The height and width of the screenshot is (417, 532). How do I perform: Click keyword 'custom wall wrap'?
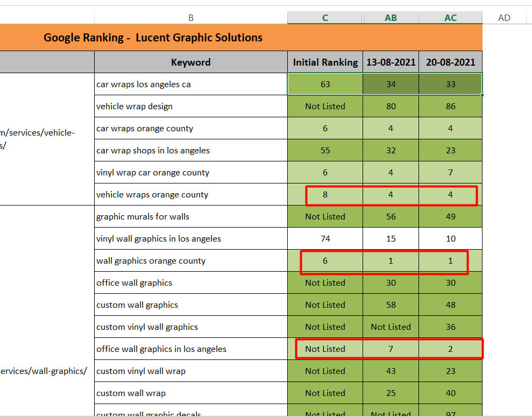(190, 393)
